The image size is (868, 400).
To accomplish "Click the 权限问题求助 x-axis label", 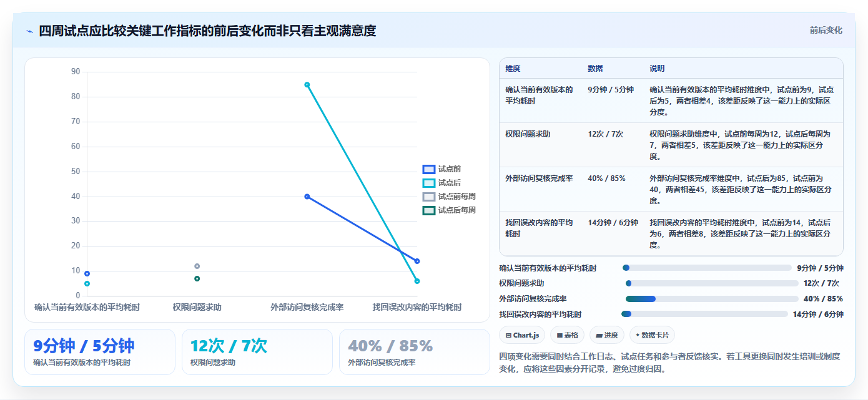I will point(197,308).
